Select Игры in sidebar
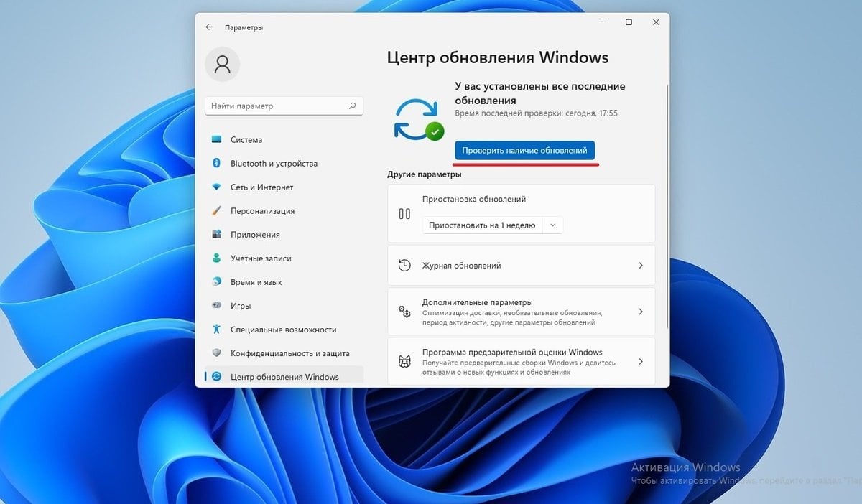The image size is (862, 504). pyautogui.click(x=284, y=306)
